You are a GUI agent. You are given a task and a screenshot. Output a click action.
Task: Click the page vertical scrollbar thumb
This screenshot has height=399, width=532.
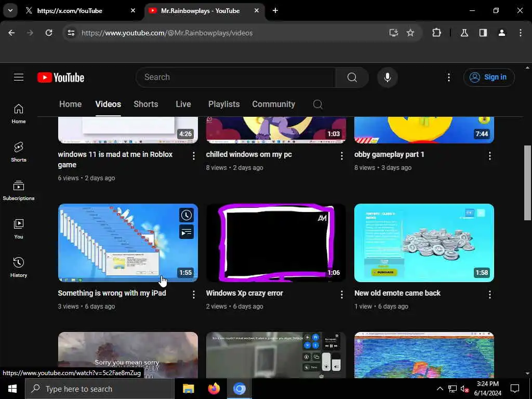point(527,183)
